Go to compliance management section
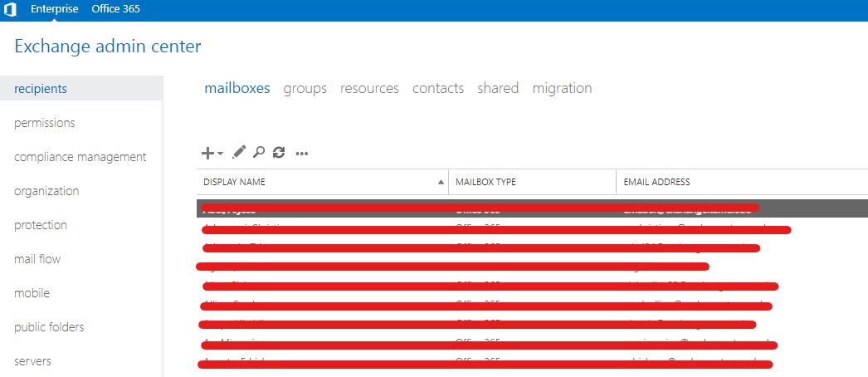868x377 pixels. point(80,157)
